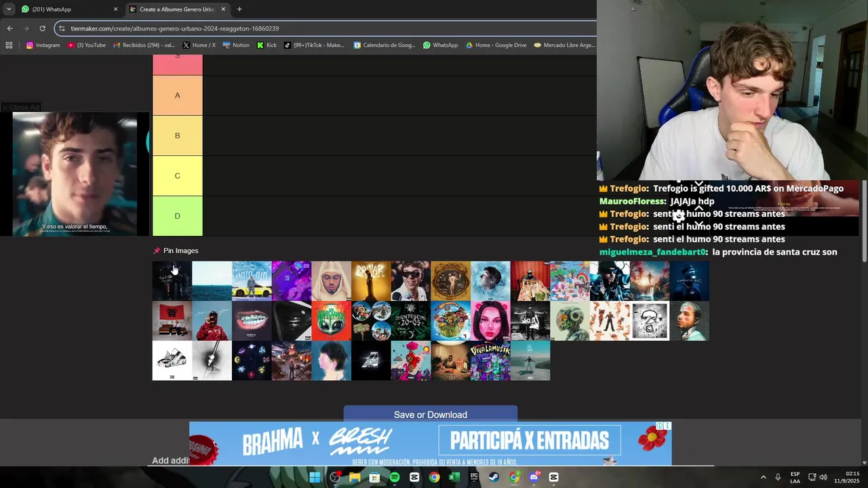Image resolution: width=868 pixels, height=488 pixels.
Task: Select the white hooded man album cover
Action: point(331,281)
